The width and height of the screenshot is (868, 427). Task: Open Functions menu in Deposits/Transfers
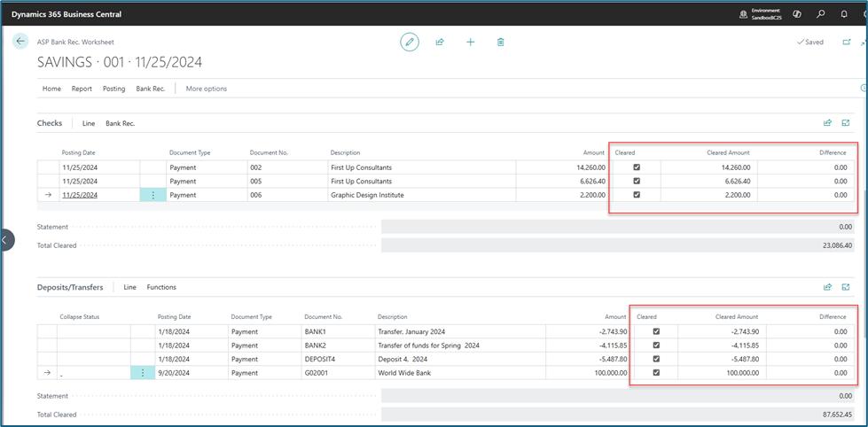(x=161, y=287)
